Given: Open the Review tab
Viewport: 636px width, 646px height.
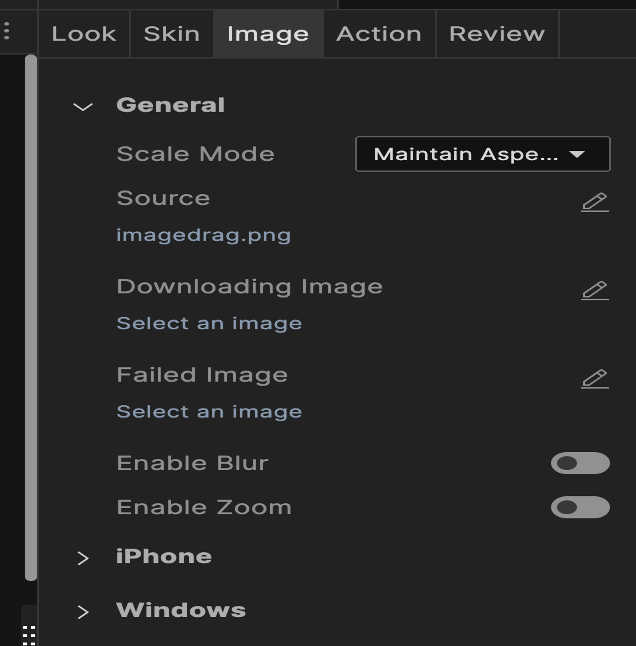Looking at the screenshot, I should (x=497, y=34).
